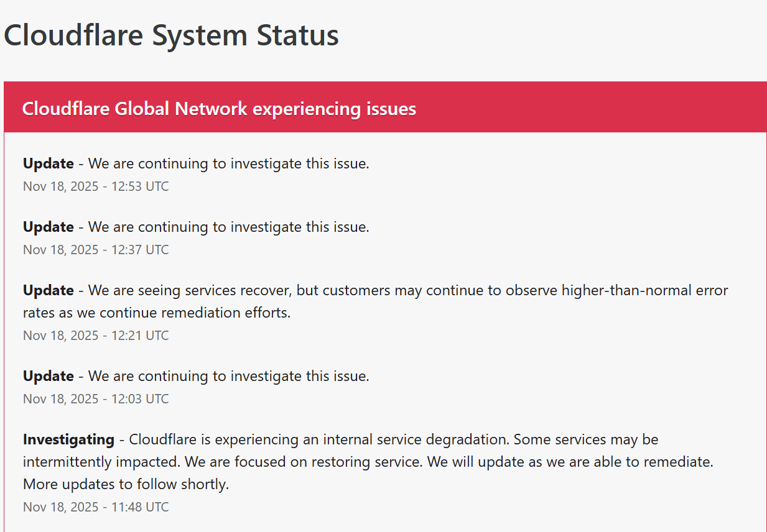
Task: Click the update message above the 12:03 timestamp
Action: pos(228,376)
